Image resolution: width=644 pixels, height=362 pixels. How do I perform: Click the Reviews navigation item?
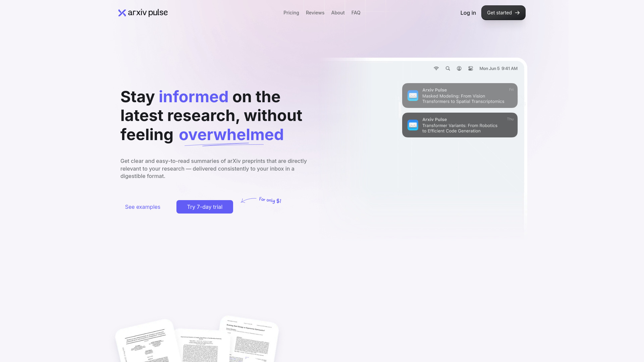[x=315, y=12]
